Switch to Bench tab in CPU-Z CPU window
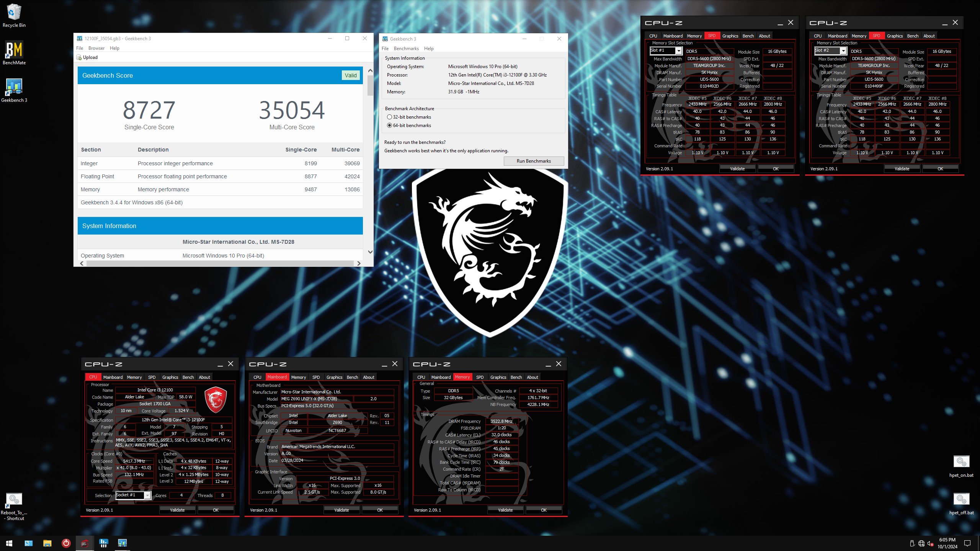This screenshot has width=980, height=551. tap(188, 377)
